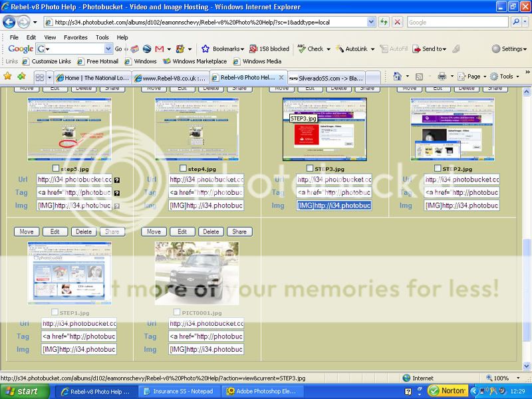
Task: Click the Favorites Center star icon
Action: coord(8,76)
